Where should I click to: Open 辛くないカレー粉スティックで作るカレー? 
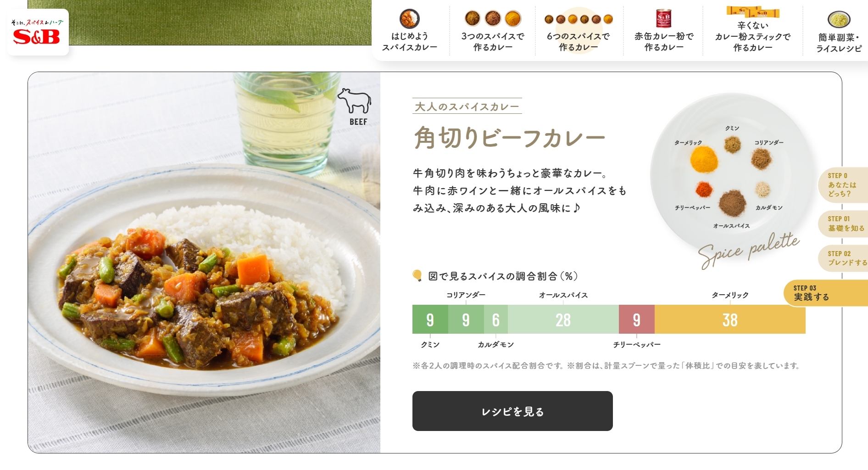tap(752, 30)
